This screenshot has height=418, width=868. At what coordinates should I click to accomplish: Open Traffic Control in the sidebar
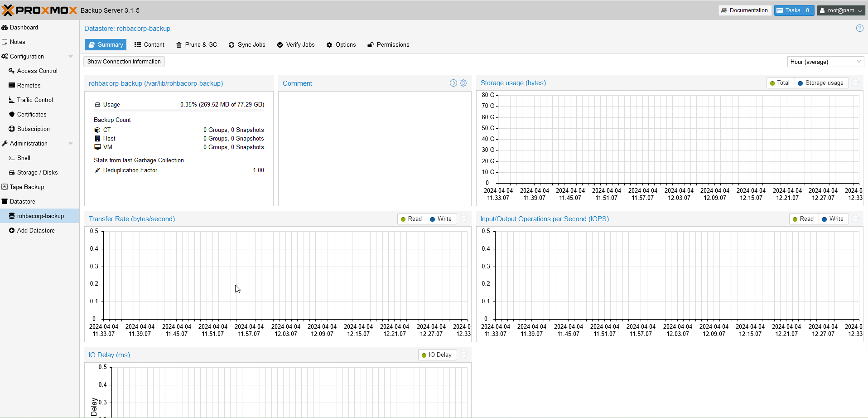[39, 100]
